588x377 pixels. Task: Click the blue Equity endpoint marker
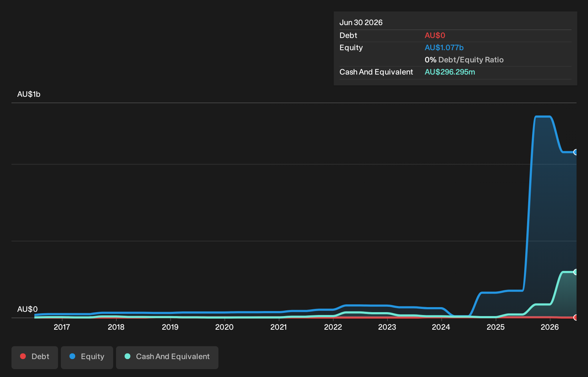(x=576, y=152)
